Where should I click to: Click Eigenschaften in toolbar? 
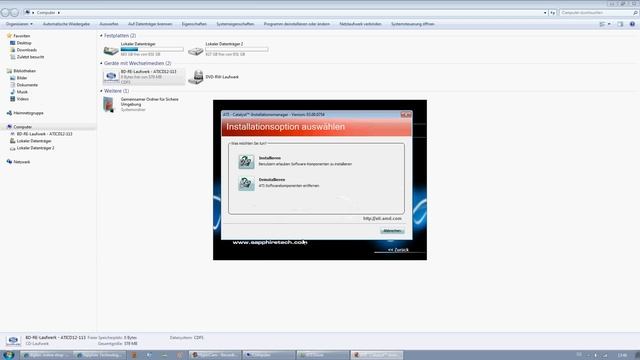click(x=194, y=24)
